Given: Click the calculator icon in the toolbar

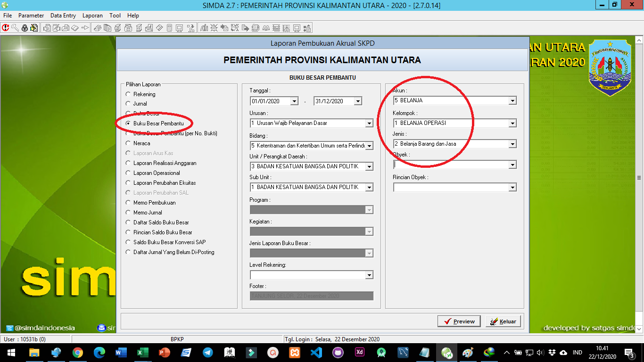Looking at the screenshot, I should [x=170, y=28].
